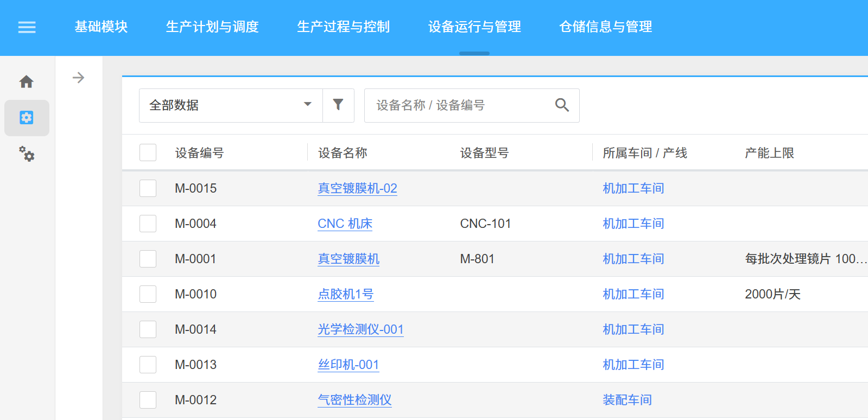Switch to the 生产计划与调度 tab
Viewport: 868px width, 420px height.
(x=212, y=27)
